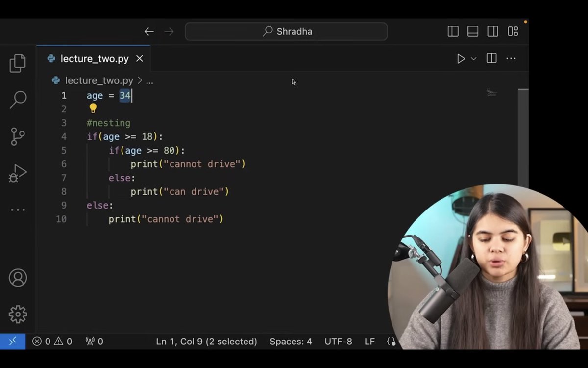Run the Python file with play button
The image size is (588, 368).
pos(461,59)
